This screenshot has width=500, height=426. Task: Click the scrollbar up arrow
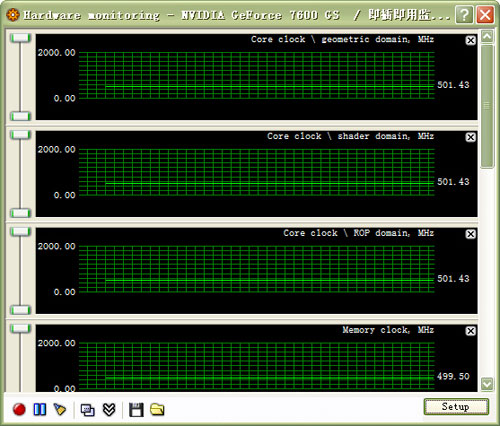coord(487,36)
